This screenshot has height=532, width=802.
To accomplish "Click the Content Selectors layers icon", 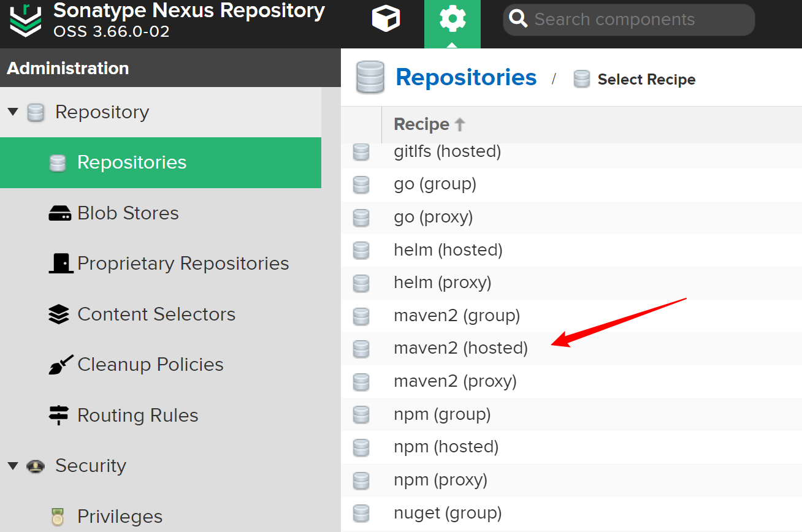I will coord(59,314).
